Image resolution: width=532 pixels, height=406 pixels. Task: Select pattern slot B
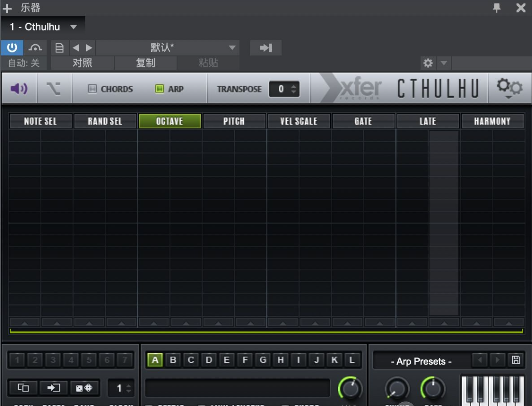[x=173, y=360]
